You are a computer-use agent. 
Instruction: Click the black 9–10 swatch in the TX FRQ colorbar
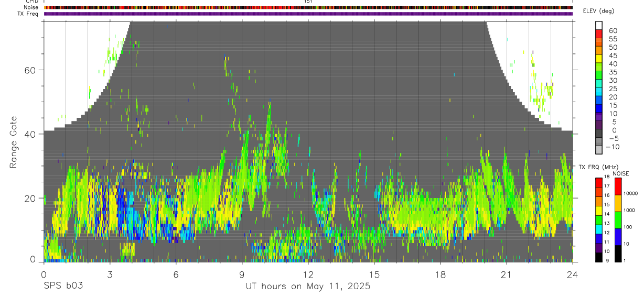[599, 257]
